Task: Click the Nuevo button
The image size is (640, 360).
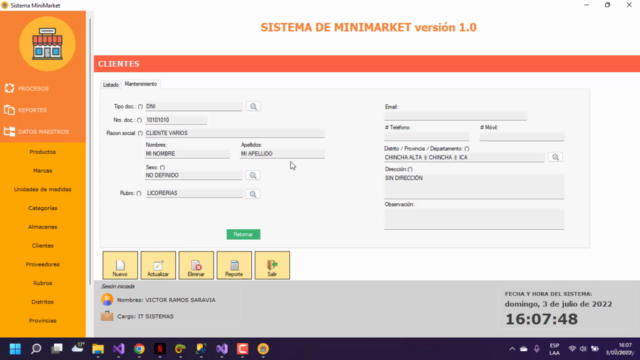Action: pyautogui.click(x=120, y=266)
